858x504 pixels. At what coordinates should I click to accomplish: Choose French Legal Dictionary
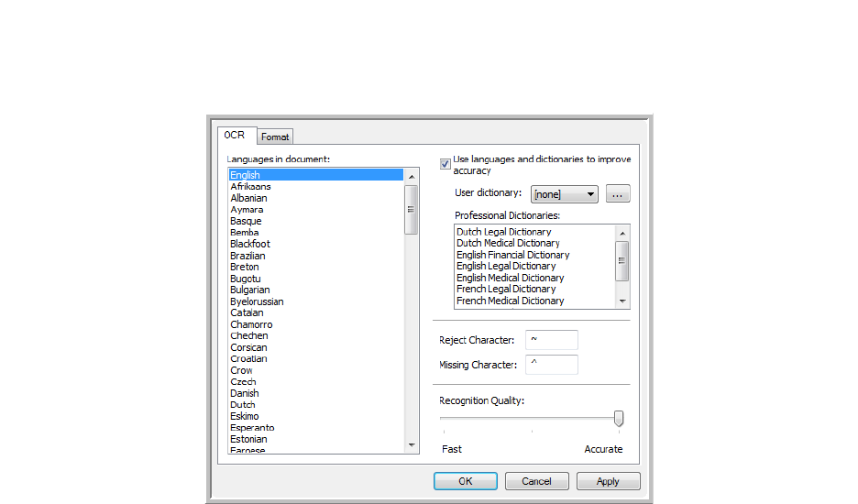tap(535, 290)
